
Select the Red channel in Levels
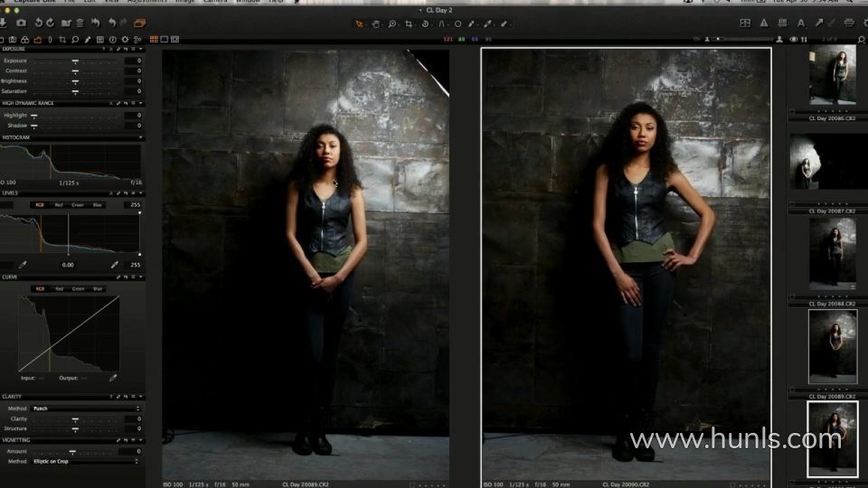coord(59,205)
